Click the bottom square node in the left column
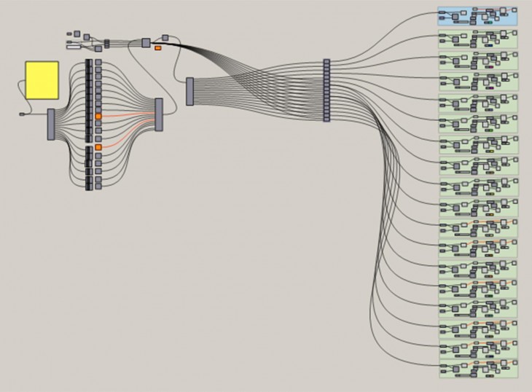The image size is (532, 392). (98, 186)
